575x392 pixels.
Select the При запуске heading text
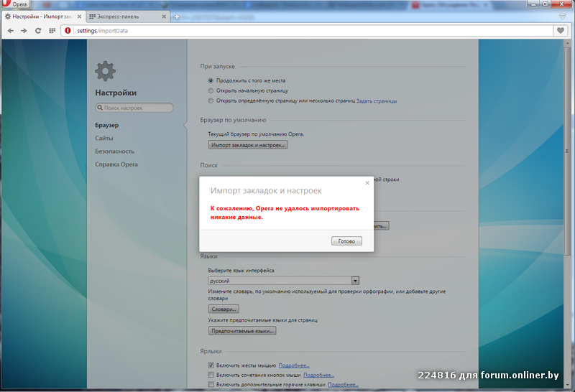[218, 67]
